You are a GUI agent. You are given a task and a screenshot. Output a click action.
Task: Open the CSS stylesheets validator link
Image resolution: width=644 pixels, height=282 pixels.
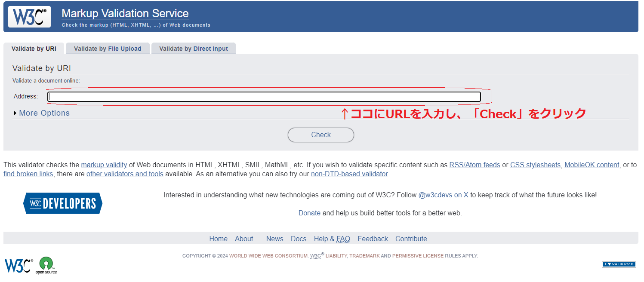click(x=535, y=165)
